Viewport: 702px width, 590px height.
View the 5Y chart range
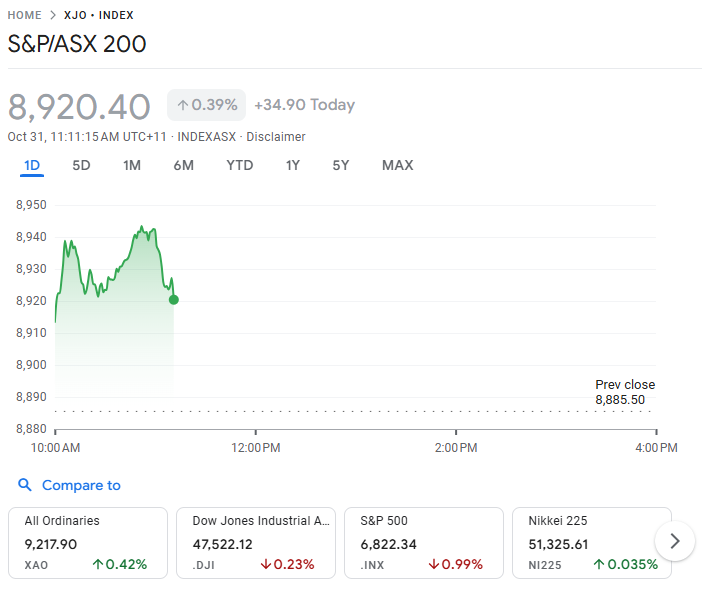341,165
